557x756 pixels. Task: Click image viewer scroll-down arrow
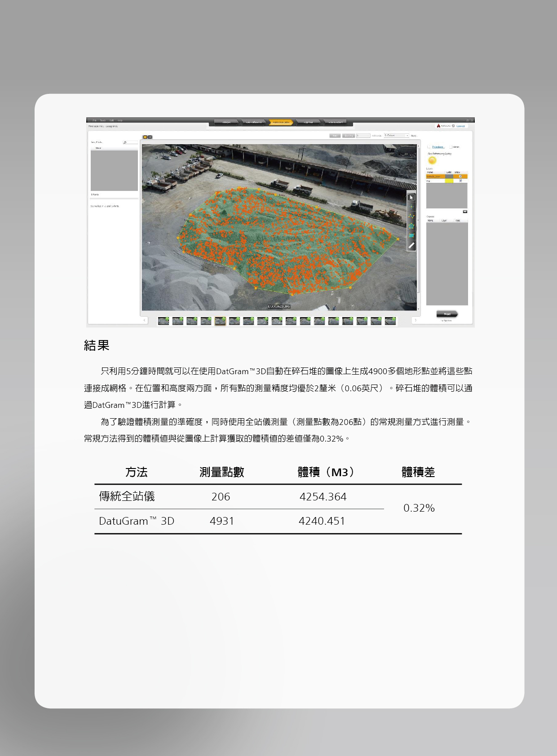(x=419, y=309)
